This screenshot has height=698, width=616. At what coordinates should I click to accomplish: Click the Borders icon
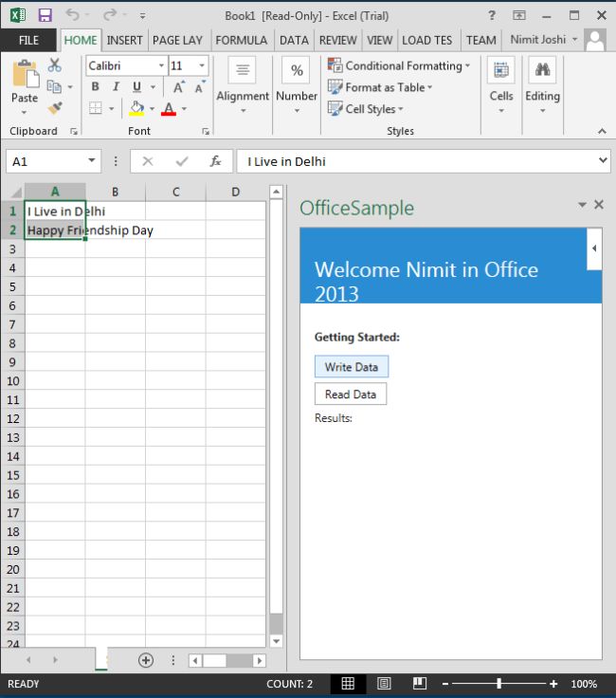point(95,108)
